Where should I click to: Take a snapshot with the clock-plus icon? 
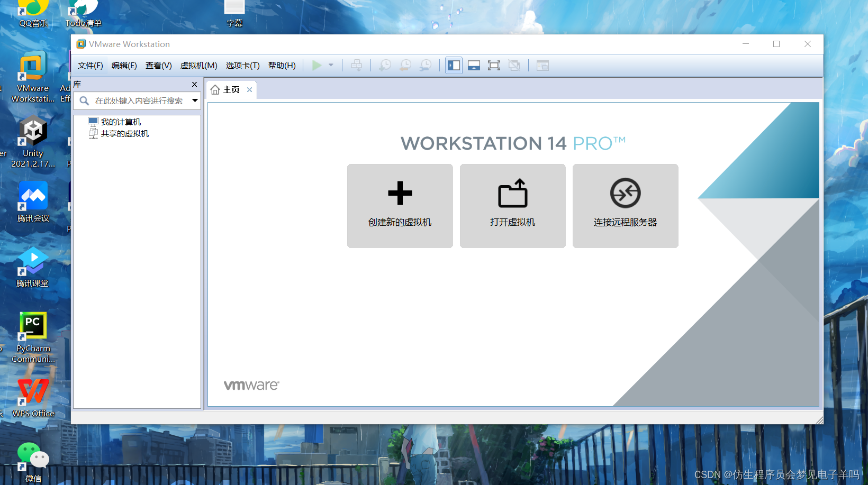pyautogui.click(x=385, y=66)
